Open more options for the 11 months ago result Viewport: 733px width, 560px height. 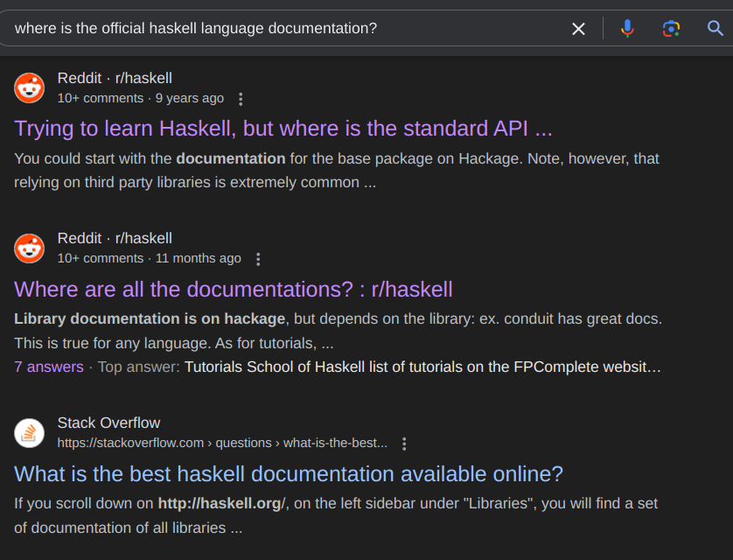coord(258,259)
